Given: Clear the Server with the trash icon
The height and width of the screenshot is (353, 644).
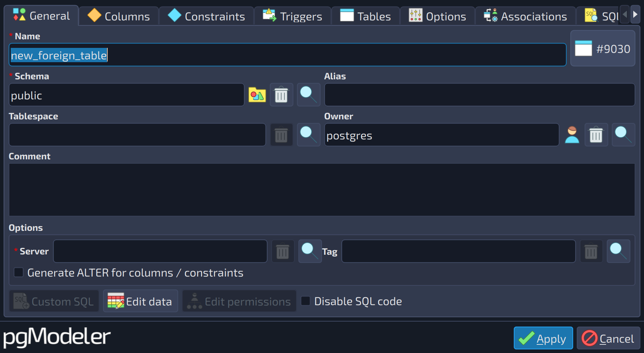Looking at the screenshot, I should 283,251.
